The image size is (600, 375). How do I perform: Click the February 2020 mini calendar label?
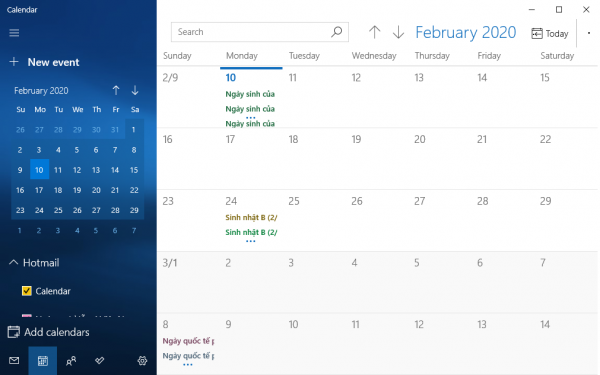click(41, 91)
